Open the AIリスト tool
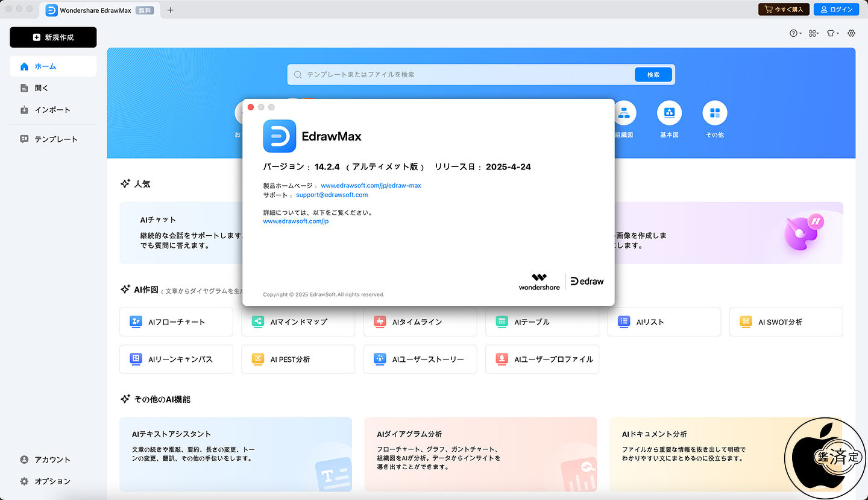The width and height of the screenshot is (868, 500). pyautogui.click(x=664, y=322)
